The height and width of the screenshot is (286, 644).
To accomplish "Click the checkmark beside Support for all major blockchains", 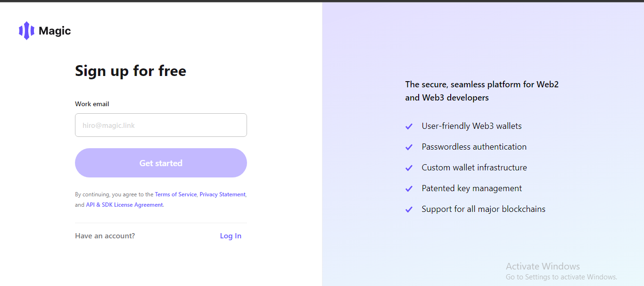I will (409, 210).
